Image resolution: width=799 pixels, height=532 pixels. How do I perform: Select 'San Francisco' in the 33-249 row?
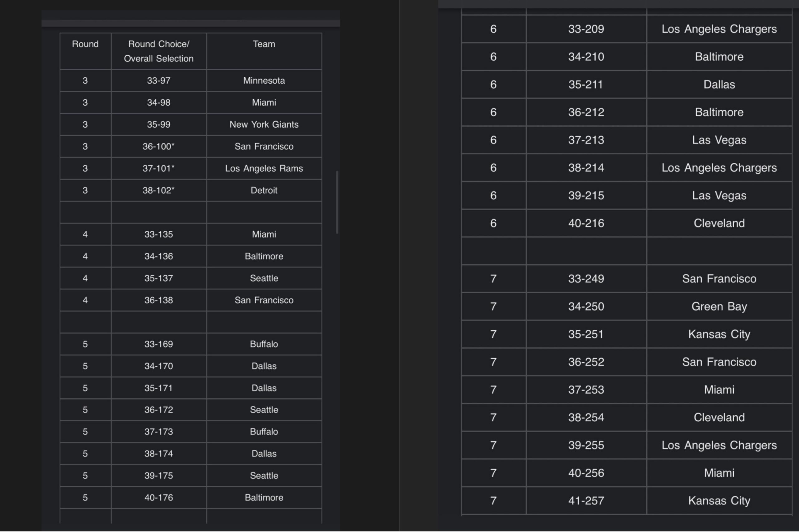point(719,279)
